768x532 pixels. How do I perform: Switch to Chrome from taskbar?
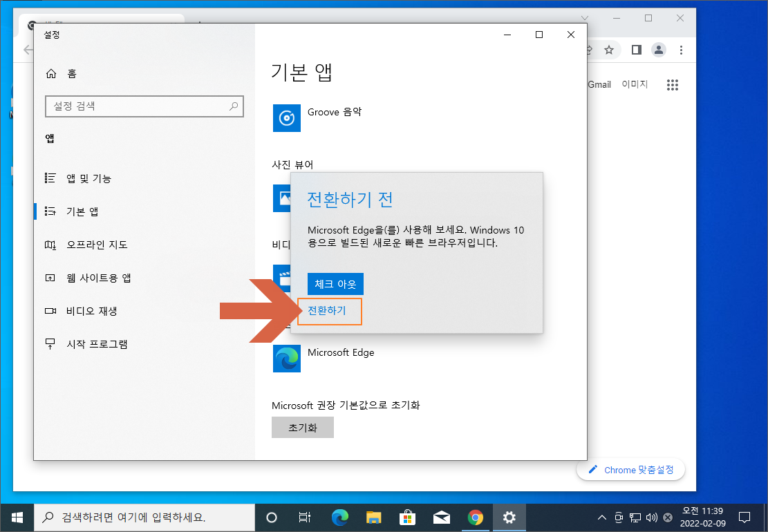click(x=475, y=517)
